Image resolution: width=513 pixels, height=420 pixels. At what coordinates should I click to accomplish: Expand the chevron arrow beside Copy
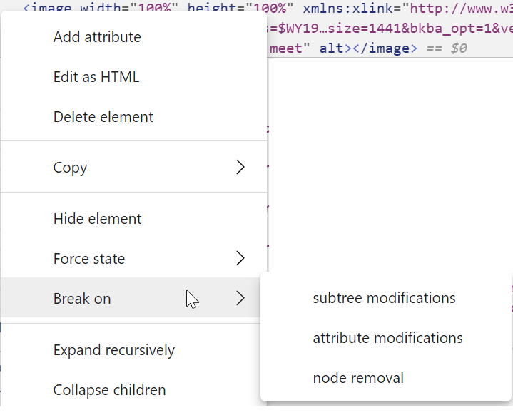[240, 167]
